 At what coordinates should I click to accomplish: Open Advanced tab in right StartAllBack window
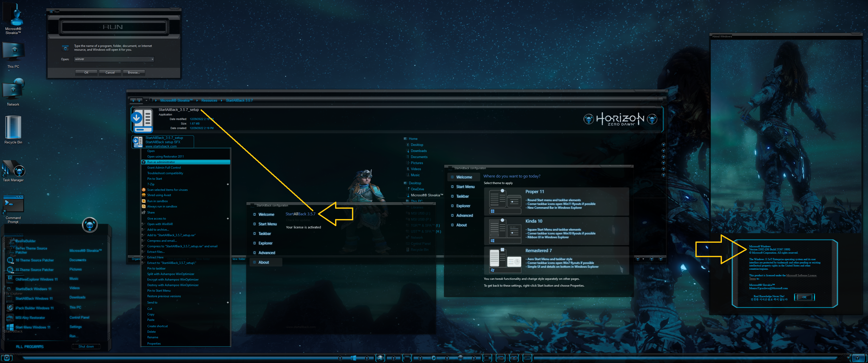(464, 216)
